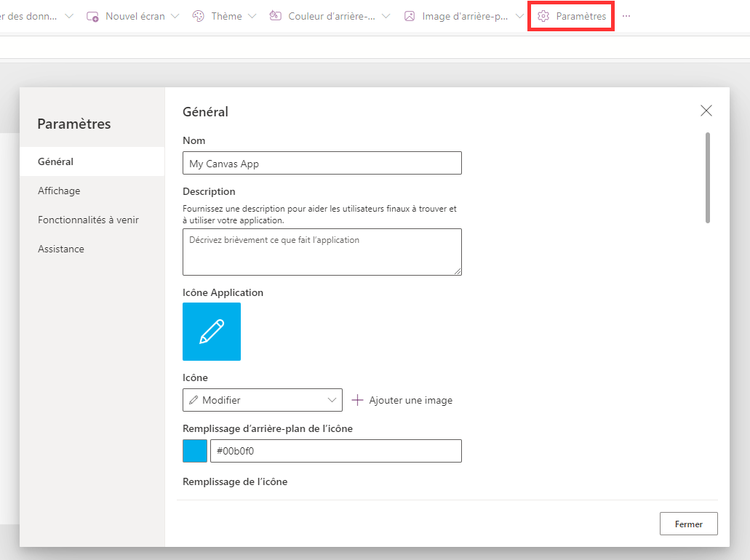Expand the data source dropdown arrow
This screenshot has height=560, width=750.
coord(69,16)
